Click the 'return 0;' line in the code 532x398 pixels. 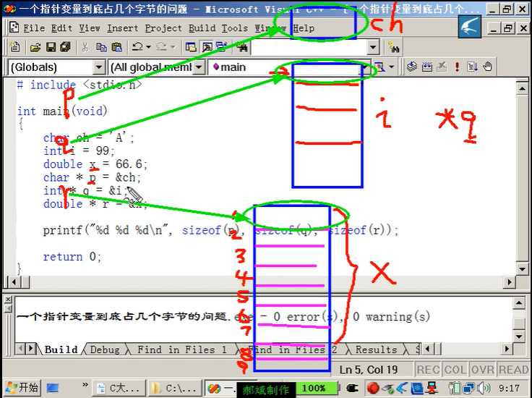pyautogui.click(x=72, y=256)
